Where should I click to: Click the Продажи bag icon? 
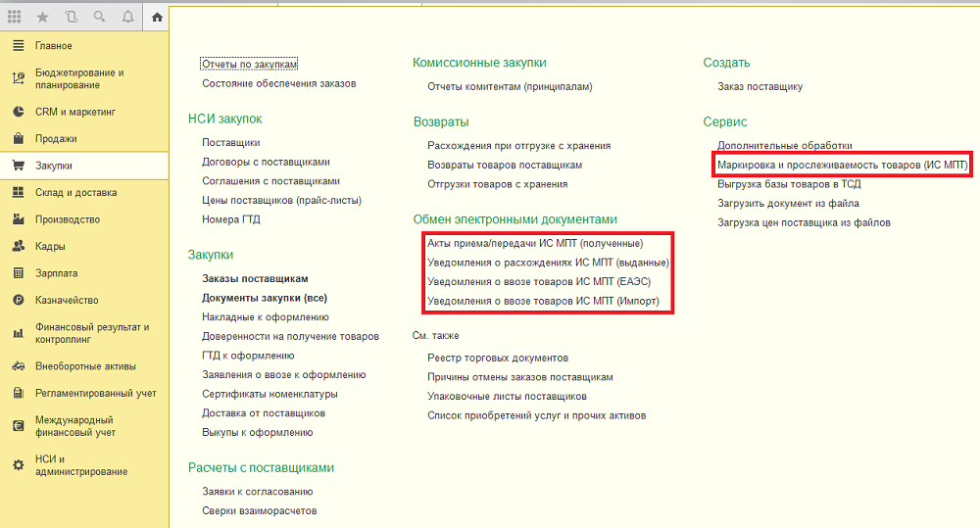(x=18, y=139)
